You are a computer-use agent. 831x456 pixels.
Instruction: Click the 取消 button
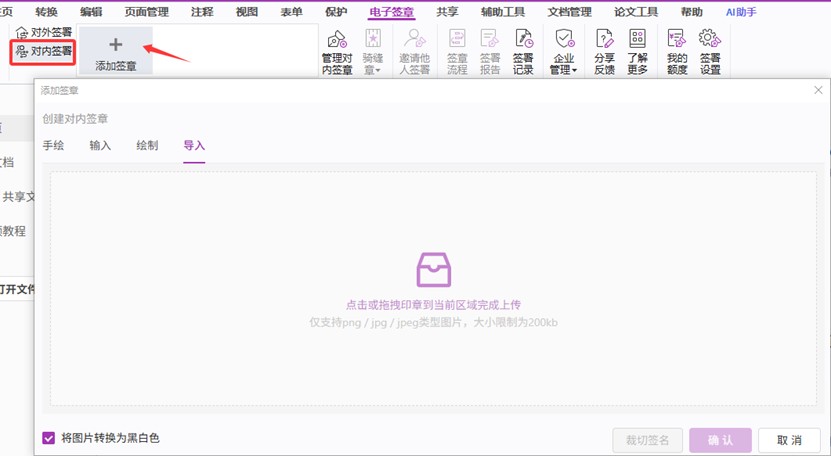coord(789,440)
